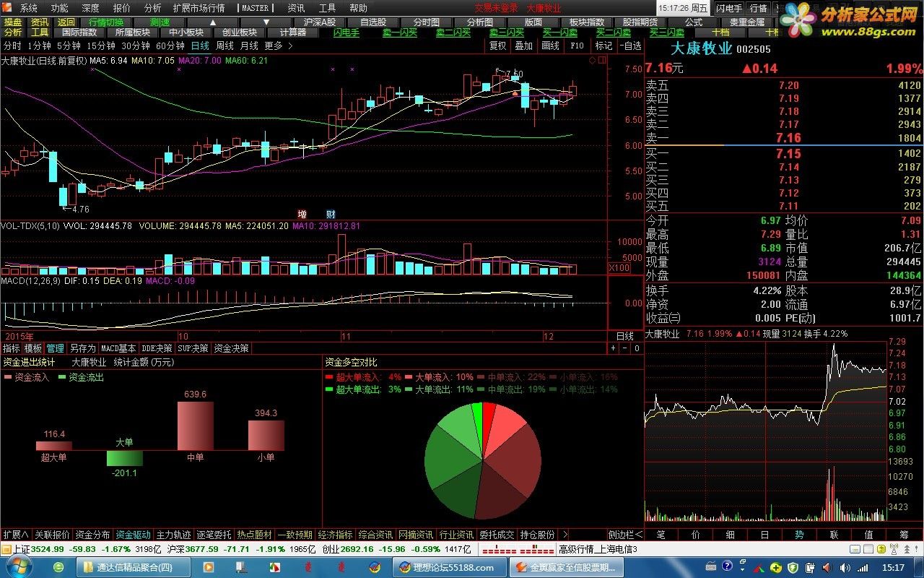Switch to the 周线 period
This screenshot has height=578, width=924.
point(225,46)
